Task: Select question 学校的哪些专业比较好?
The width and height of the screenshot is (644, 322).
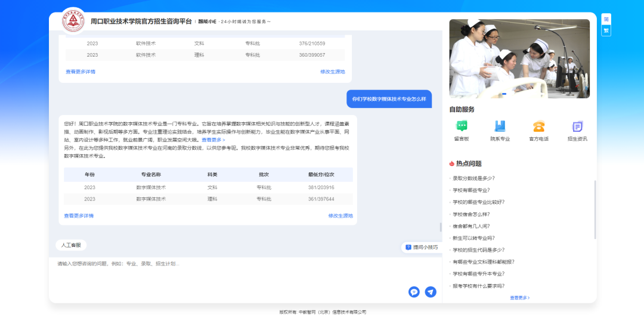Action: 478,202
